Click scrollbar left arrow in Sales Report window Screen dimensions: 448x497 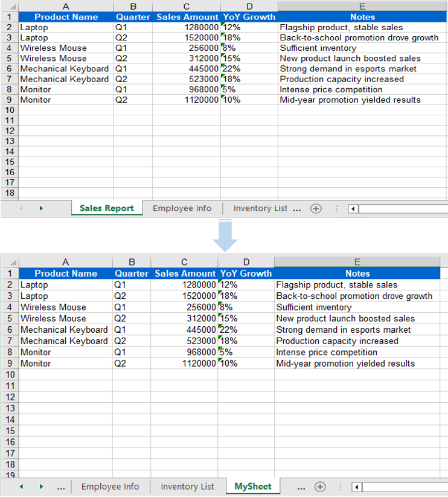coord(353,208)
